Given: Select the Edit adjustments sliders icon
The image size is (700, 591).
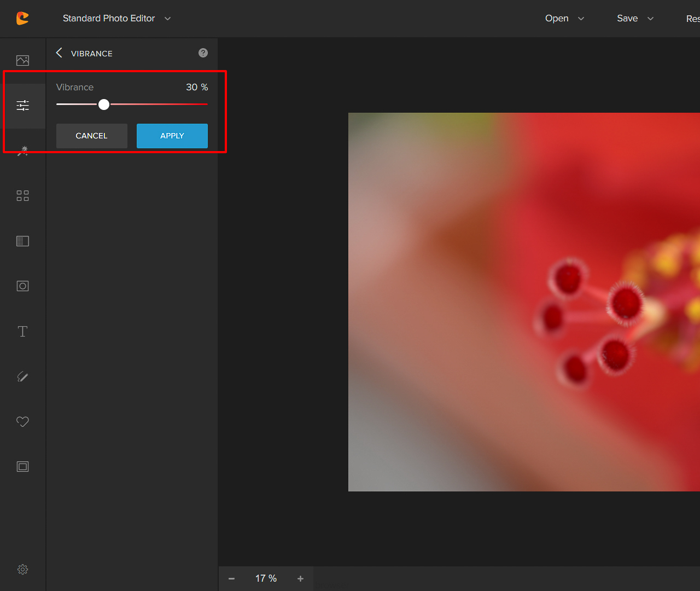Looking at the screenshot, I should pyautogui.click(x=22, y=106).
